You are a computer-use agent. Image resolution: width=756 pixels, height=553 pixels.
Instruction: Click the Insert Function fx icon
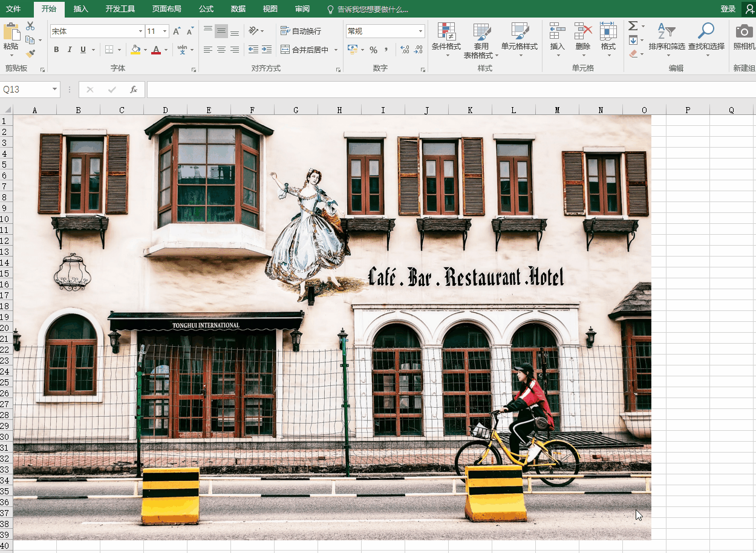pyautogui.click(x=134, y=90)
